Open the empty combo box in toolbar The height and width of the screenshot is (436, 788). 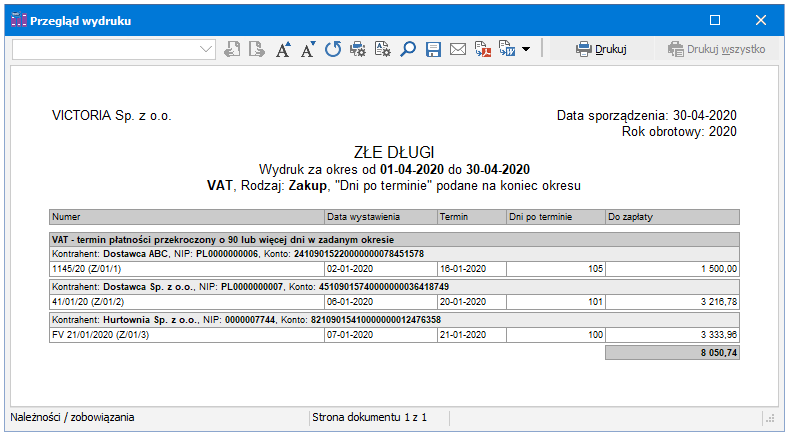click(113, 49)
